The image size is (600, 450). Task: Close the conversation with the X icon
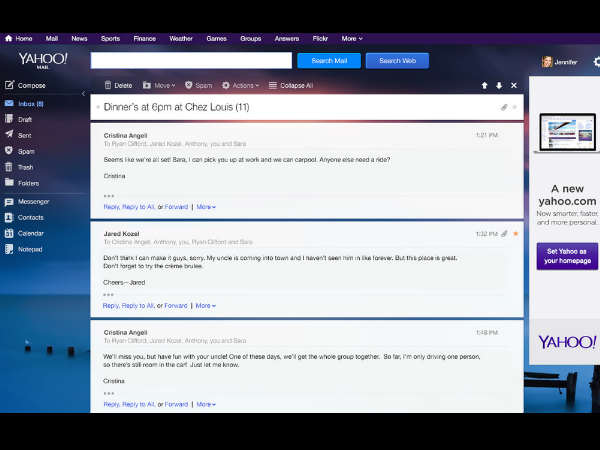(x=514, y=85)
